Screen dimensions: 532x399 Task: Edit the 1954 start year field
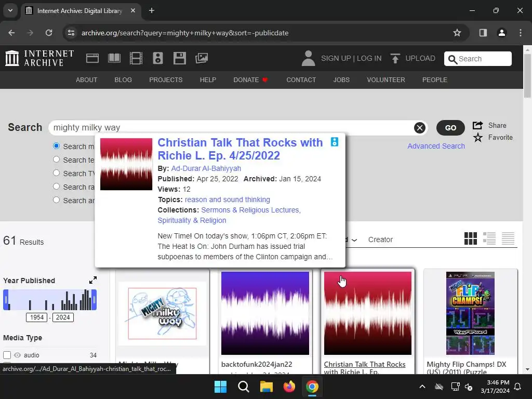[x=37, y=317]
